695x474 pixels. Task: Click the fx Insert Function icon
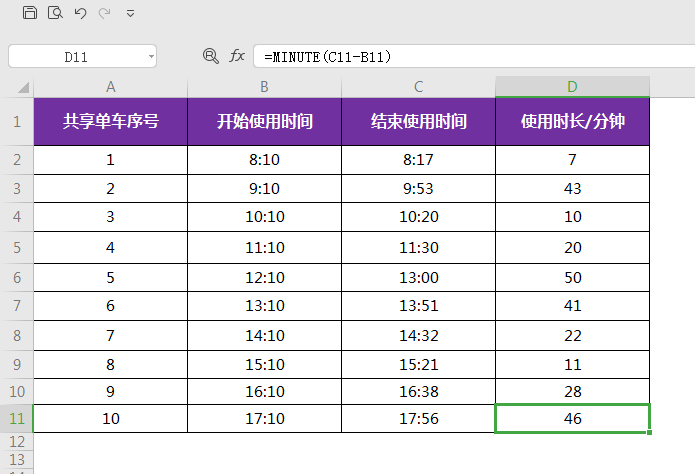[237, 56]
